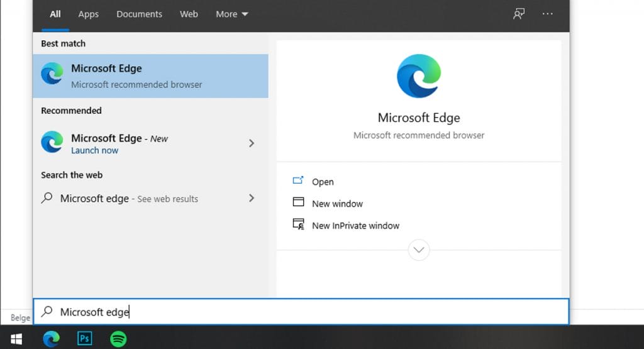The image size is (644, 349).
Task: Select the Web search tab
Action: (x=189, y=14)
